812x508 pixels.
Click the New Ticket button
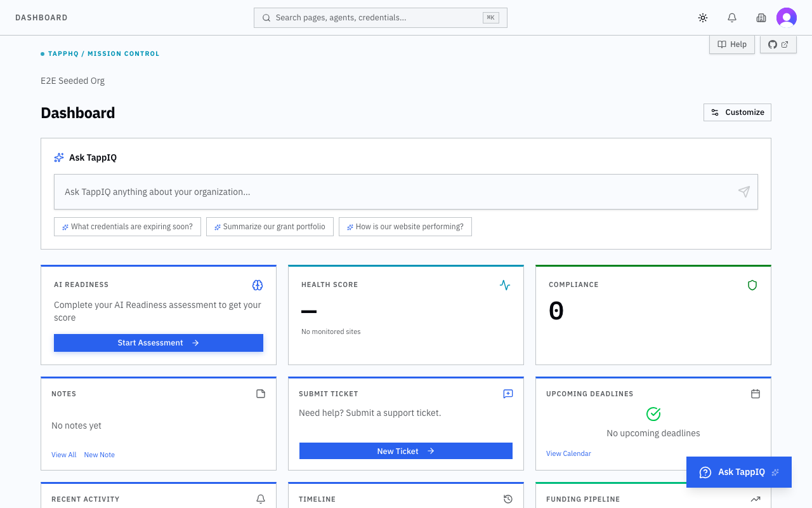tap(406, 451)
